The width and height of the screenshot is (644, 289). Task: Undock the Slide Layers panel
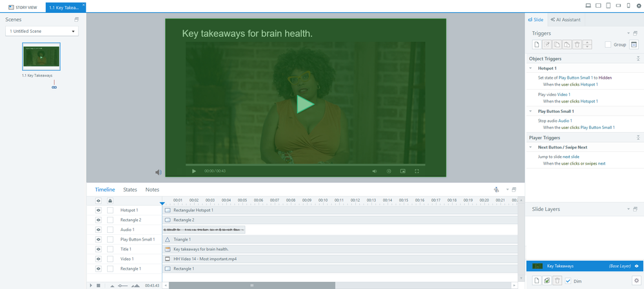point(635,209)
